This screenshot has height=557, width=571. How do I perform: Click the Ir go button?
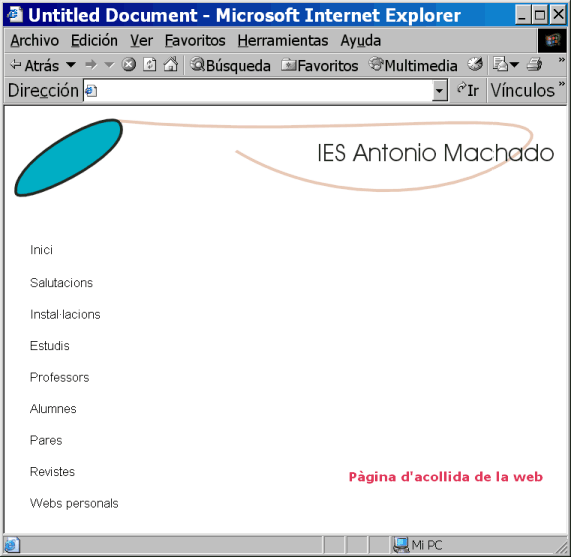468,90
